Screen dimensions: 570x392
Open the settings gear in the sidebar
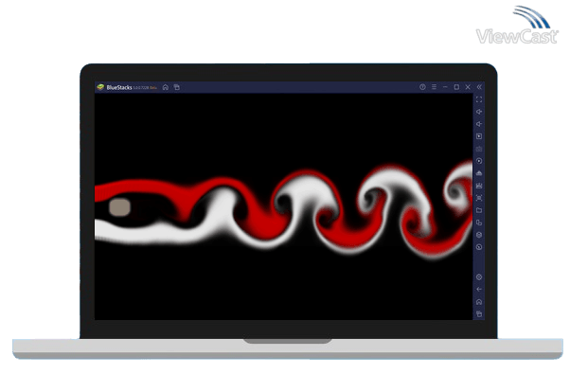tap(479, 277)
